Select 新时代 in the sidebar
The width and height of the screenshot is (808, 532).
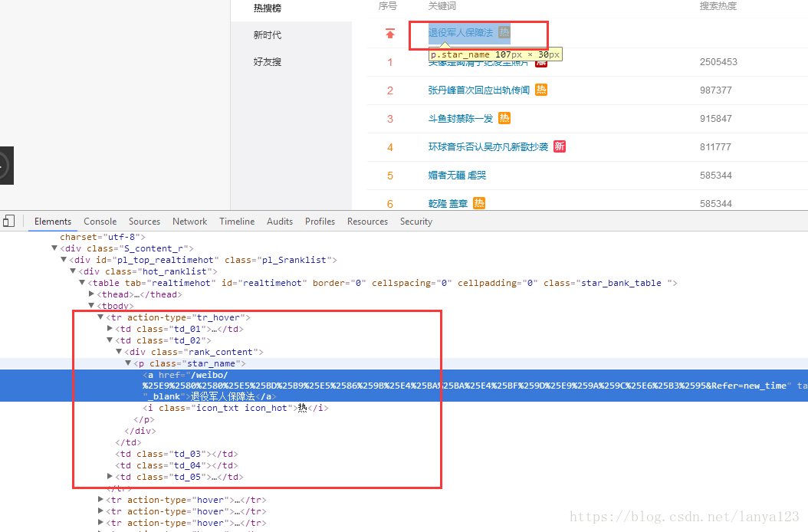(268, 35)
